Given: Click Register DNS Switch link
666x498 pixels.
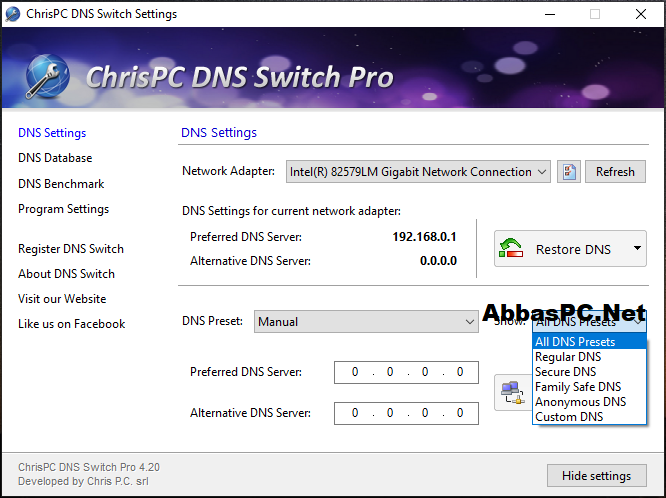Looking at the screenshot, I should coord(71,249).
